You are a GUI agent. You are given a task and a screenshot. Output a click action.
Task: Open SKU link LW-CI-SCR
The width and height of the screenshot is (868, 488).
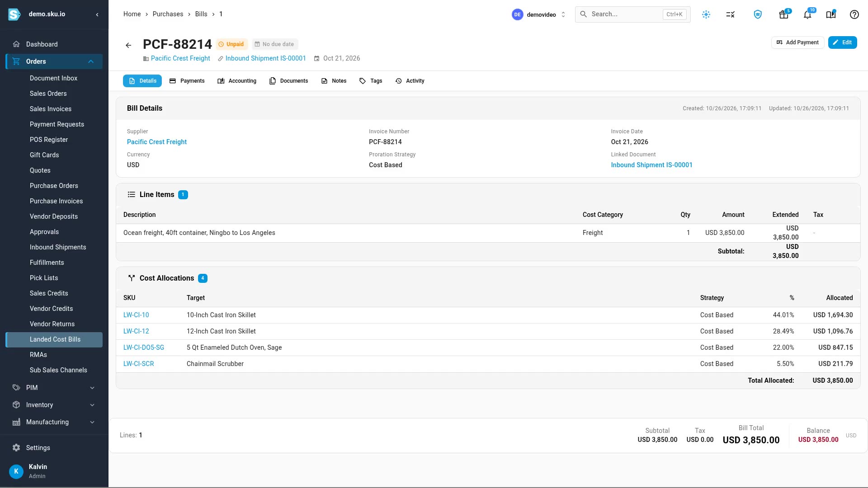(139, 364)
